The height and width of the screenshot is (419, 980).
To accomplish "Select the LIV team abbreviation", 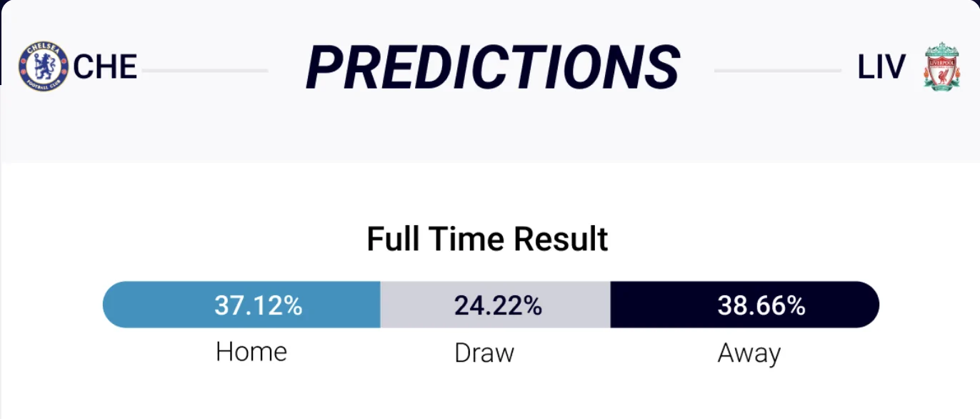I will (881, 68).
